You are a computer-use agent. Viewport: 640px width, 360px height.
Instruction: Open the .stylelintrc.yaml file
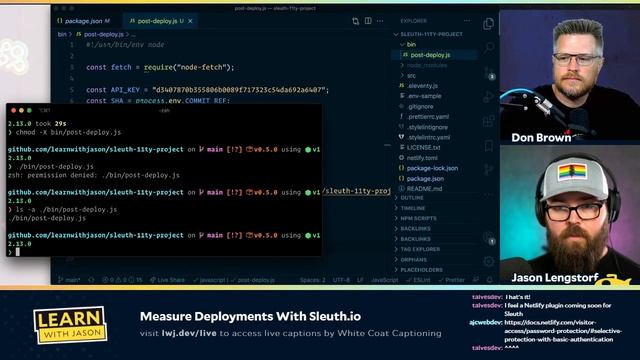[x=428, y=138]
